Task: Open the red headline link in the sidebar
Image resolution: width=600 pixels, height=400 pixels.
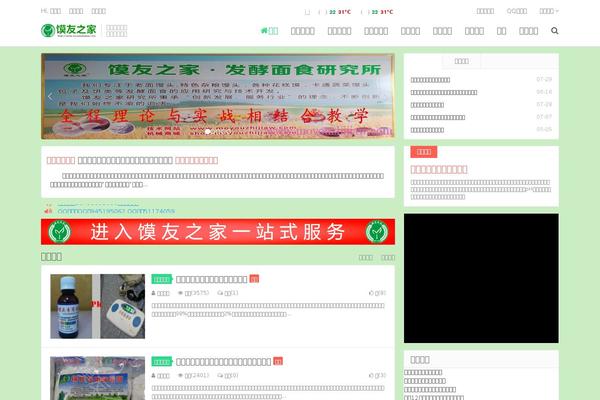Action: (x=439, y=170)
